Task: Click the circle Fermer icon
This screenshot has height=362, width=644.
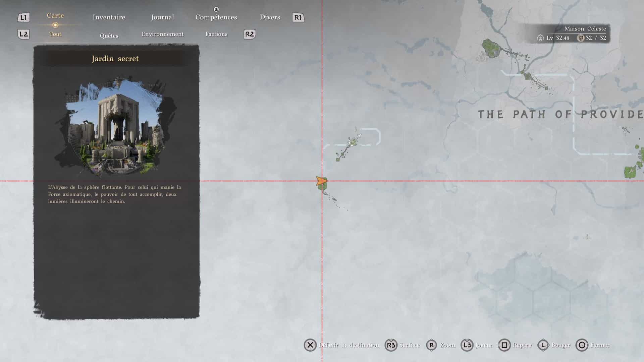Action: pyautogui.click(x=582, y=345)
